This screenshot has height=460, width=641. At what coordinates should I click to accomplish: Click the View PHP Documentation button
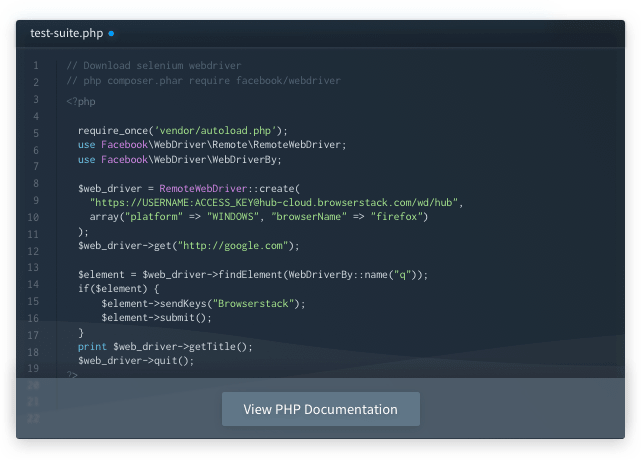pos(320,409)
